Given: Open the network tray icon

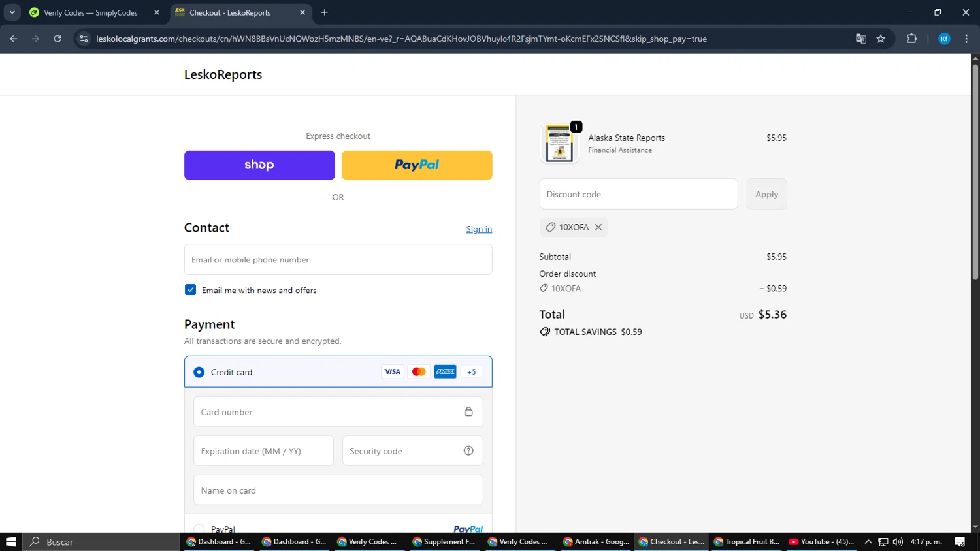Looking at the screenshot, I should coord(883,542).
